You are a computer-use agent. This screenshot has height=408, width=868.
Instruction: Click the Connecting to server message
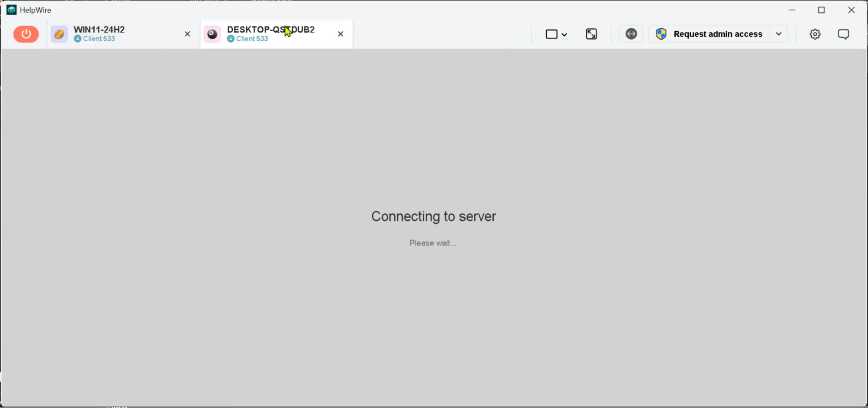[433, 216]
